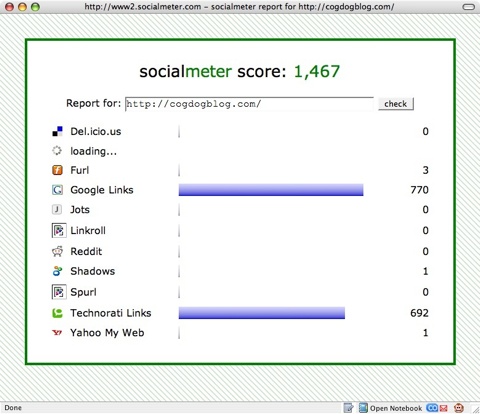Click the check button

pyautogui.click(x=396, y=104)
